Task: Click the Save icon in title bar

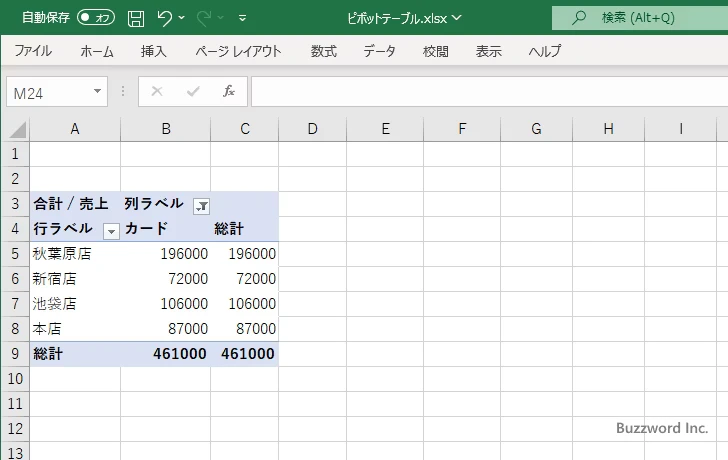Action: [x=136, y=18]
